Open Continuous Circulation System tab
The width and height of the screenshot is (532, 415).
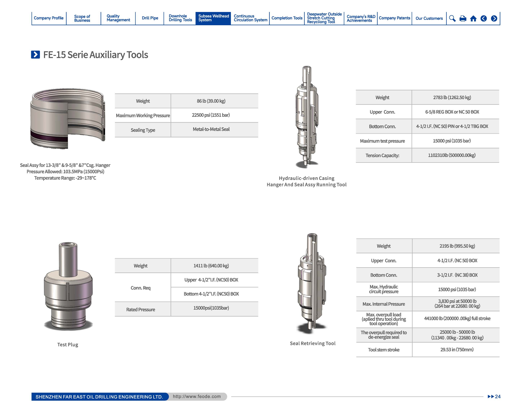250,18
